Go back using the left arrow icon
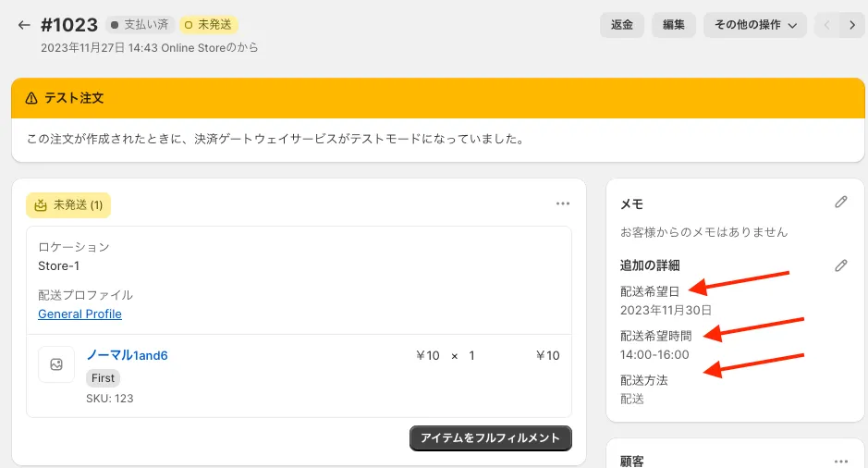This screenshot has width=868, height=468. click(24, 25)
